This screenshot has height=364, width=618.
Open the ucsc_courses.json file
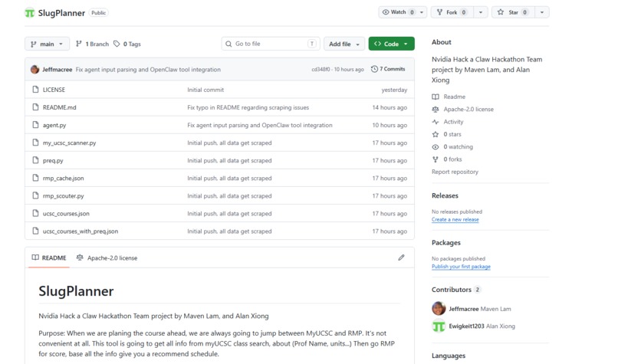66,214
